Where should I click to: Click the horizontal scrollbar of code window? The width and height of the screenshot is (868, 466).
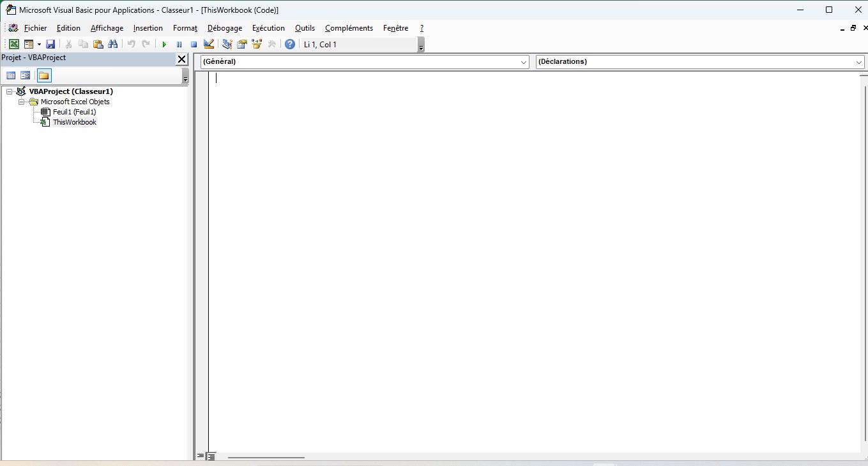266,458
